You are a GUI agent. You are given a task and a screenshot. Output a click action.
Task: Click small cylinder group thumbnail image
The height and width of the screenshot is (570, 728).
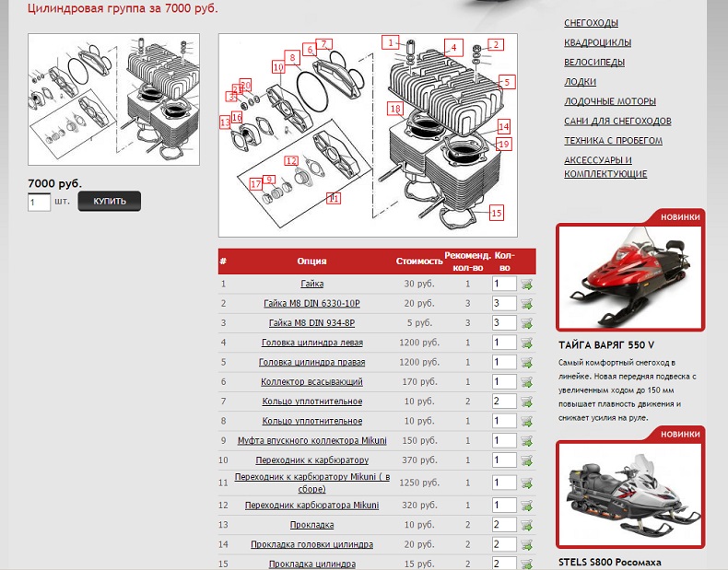113,99
